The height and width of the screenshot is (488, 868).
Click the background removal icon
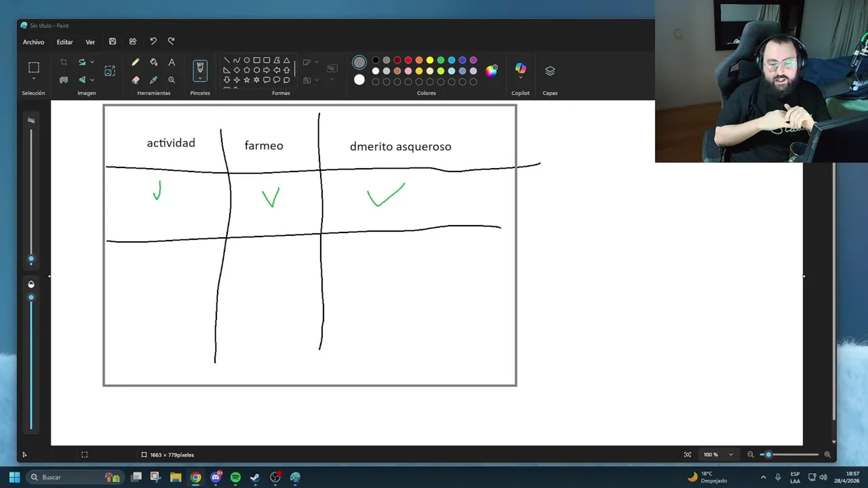point(64,79)
